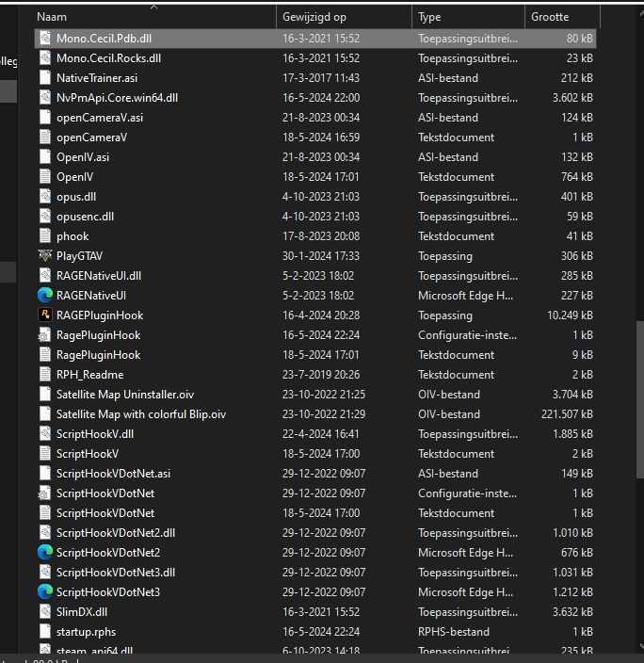
Task: Click the phook text document icon
Action: [x=45, y=236]
